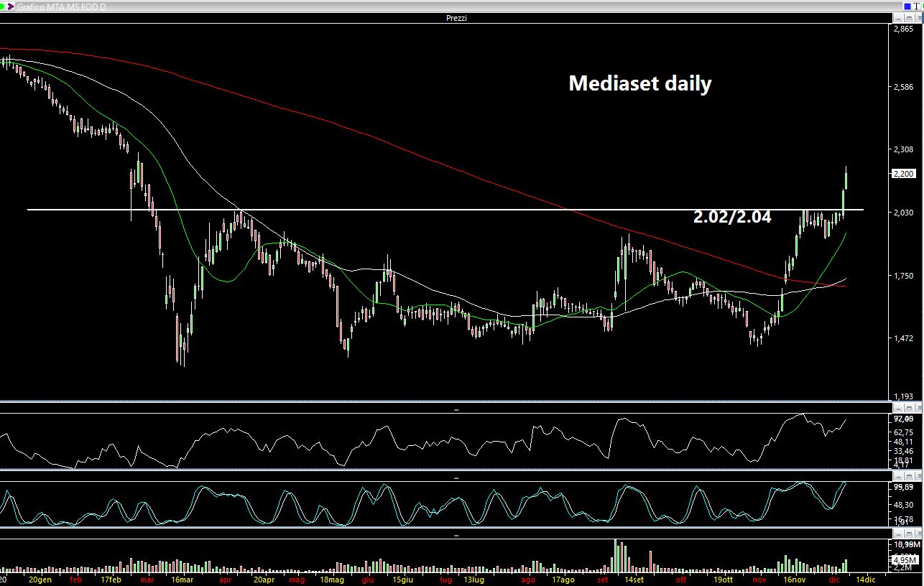Click the 1,750 price axis label
The height and width of the screenshot is (586, 924).
[903, 276]
